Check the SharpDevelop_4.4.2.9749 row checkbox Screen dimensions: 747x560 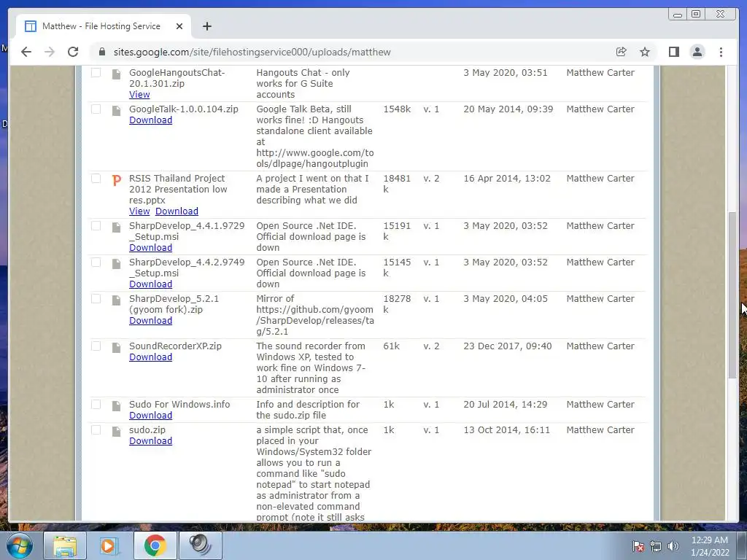[x=96, y=262]
